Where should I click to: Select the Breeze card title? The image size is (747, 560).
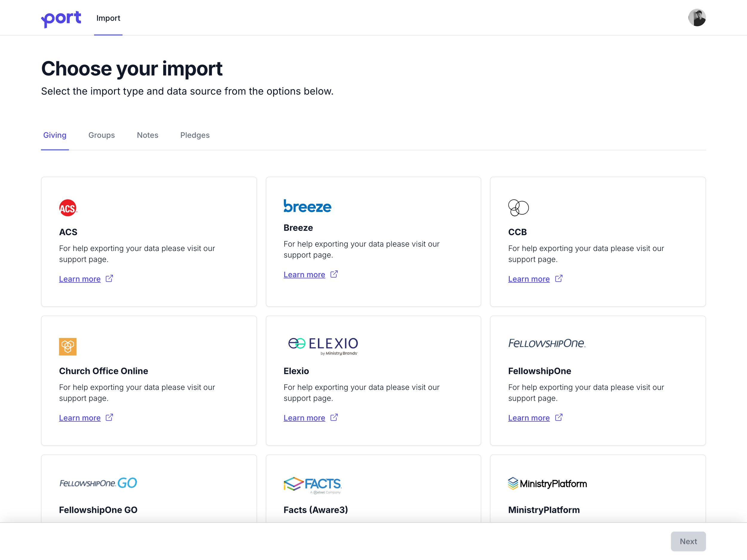[298, 228]
